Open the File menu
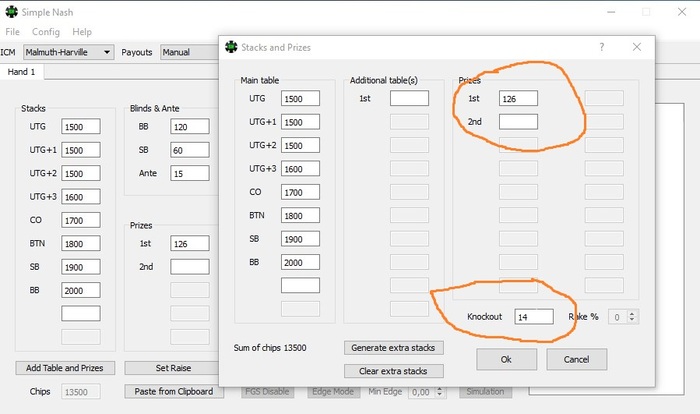This screenshot has height=414, width=700. click(12, 32)
